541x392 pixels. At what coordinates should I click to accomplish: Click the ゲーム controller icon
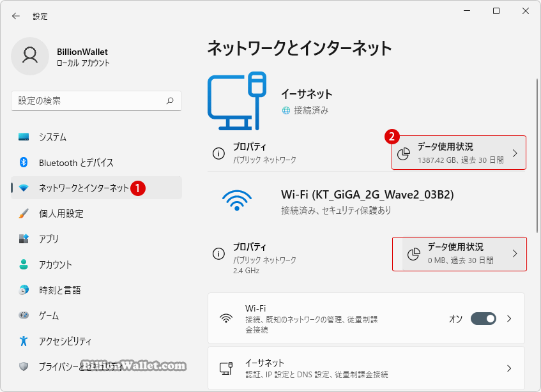[24, 315]
